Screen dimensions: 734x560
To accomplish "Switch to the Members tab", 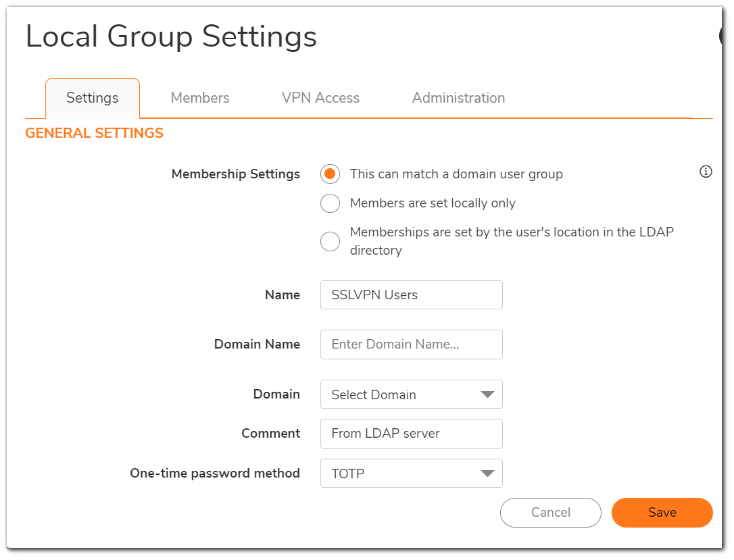I will click(x=200, y=97).
